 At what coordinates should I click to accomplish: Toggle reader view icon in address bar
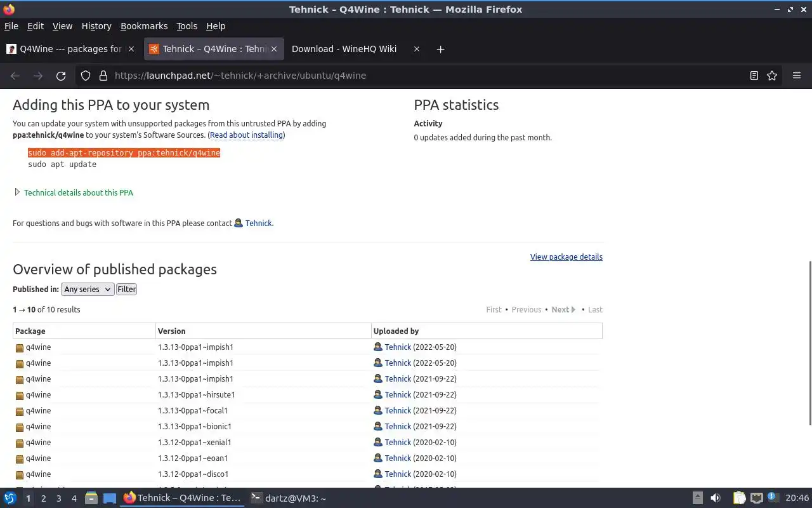pos(754,76)
